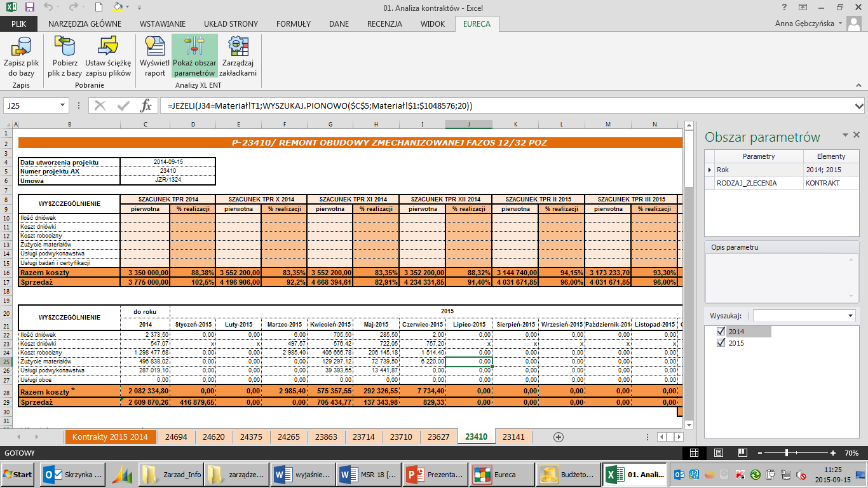
Task: Click the 70% zoom level
Action: (x=851, y=453)
